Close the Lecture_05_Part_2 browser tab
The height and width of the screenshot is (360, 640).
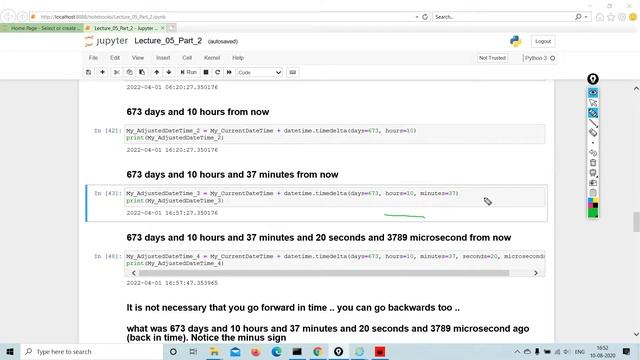162,28
